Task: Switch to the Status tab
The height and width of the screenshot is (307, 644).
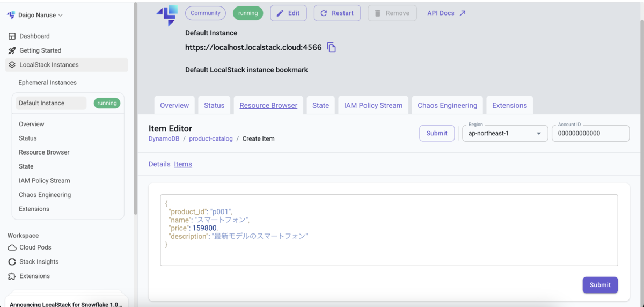Action: 214,105
